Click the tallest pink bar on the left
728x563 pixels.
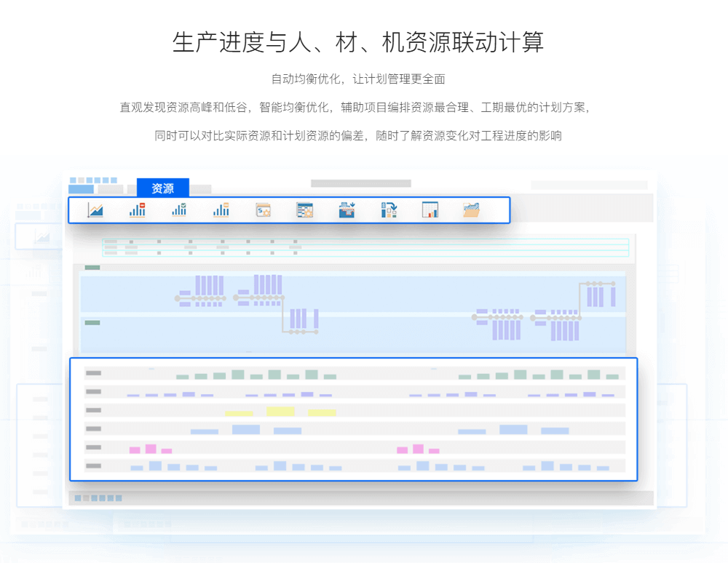click(x=151, y=449)
